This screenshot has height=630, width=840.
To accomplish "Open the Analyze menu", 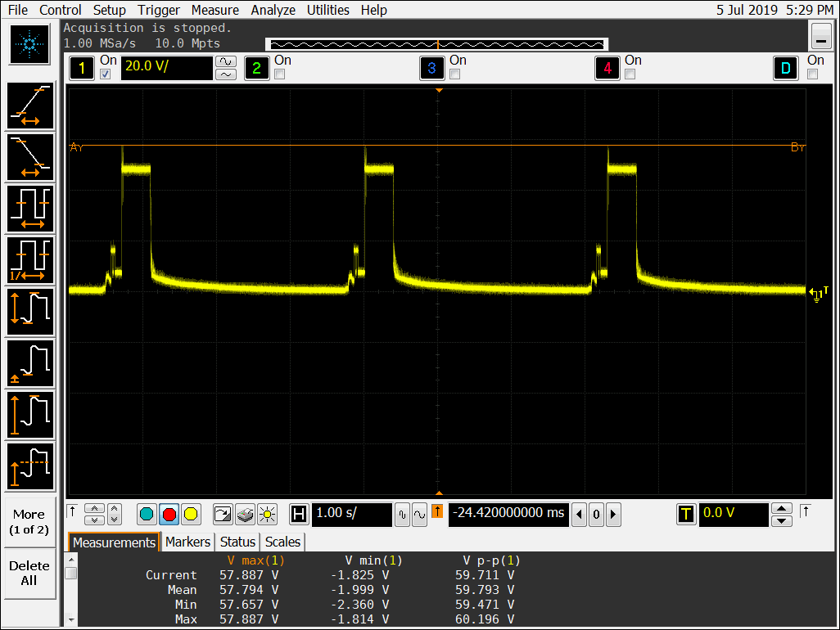I will click(x=273, y=10).
